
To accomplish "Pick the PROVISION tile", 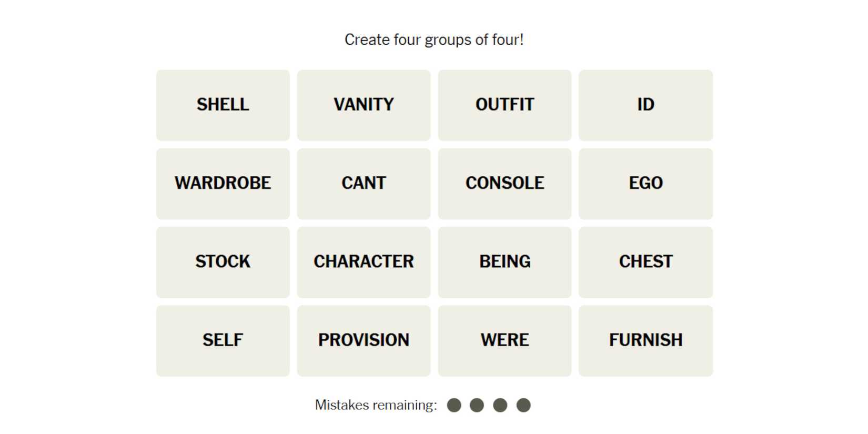I will pyautogui.click(x=364, y=340).
